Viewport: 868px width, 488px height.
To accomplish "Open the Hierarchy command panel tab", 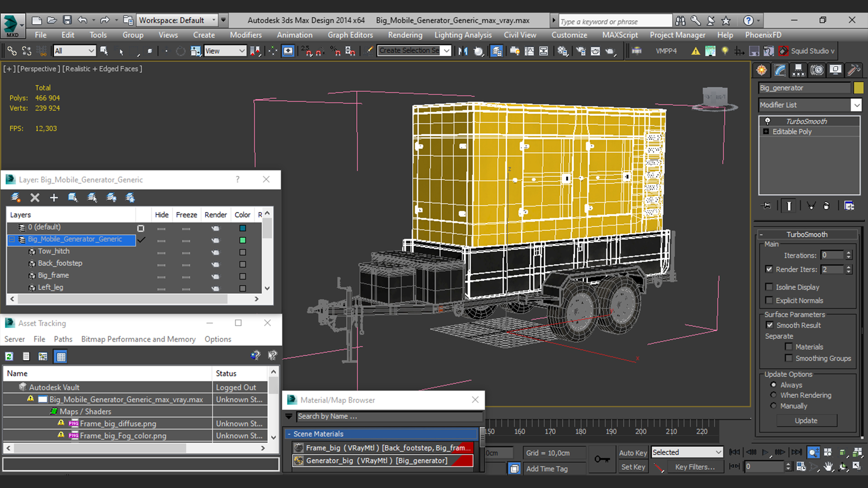I will coord(798,70).
